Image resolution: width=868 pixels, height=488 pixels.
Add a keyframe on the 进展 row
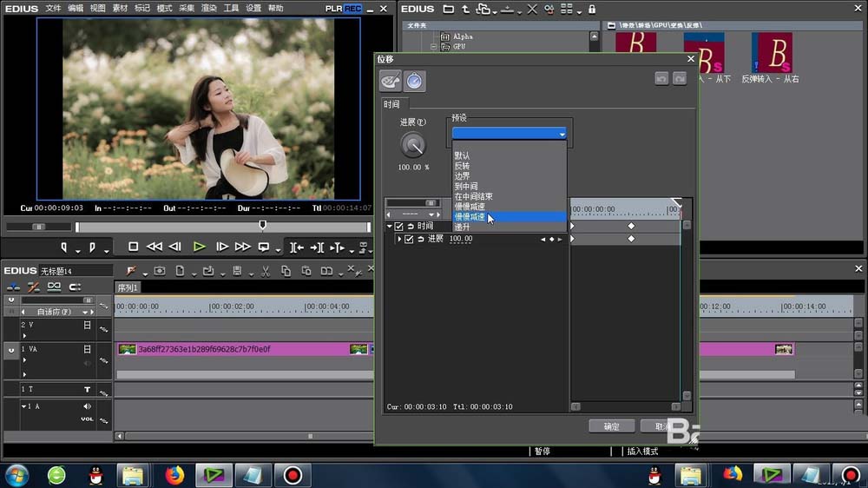pyautogui.click(x=551, y=240)
